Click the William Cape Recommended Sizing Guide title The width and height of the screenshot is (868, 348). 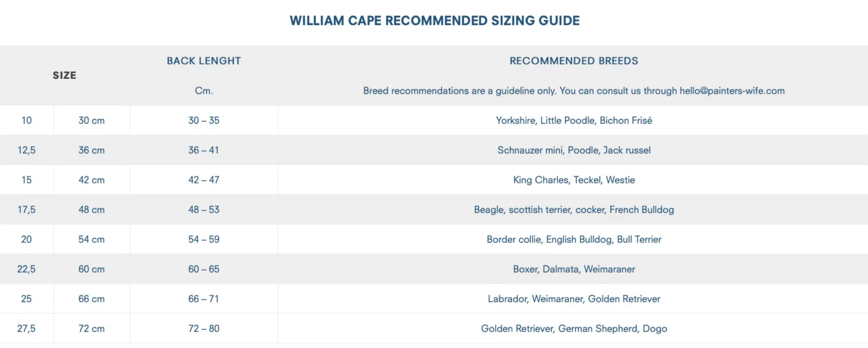tap(435, 21)
